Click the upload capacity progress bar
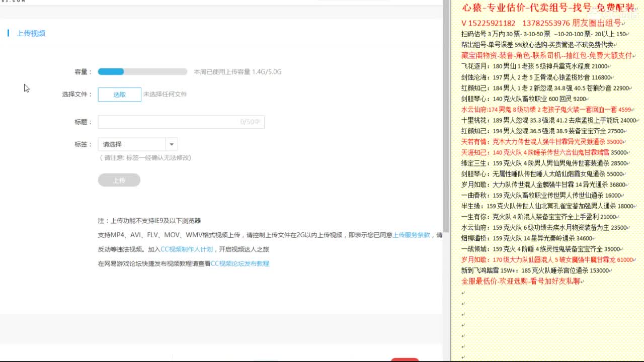Screen dimensions: 644x362 click(142, 71)
